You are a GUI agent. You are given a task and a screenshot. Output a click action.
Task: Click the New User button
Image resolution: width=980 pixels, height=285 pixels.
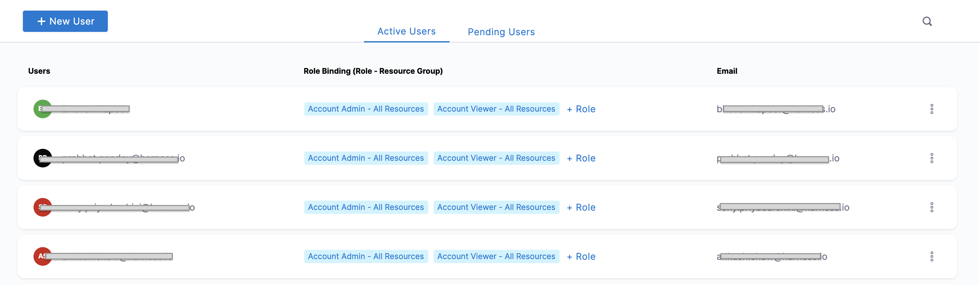coord(65,21)
